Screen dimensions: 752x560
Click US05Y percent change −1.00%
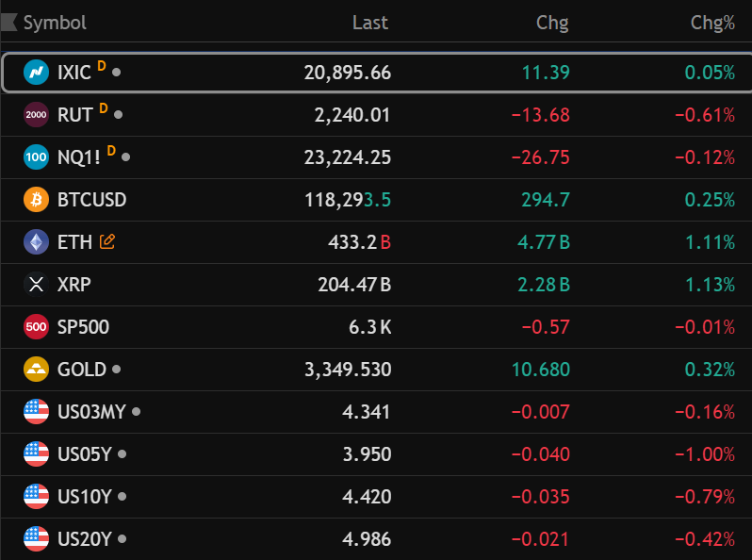[705, 454]
